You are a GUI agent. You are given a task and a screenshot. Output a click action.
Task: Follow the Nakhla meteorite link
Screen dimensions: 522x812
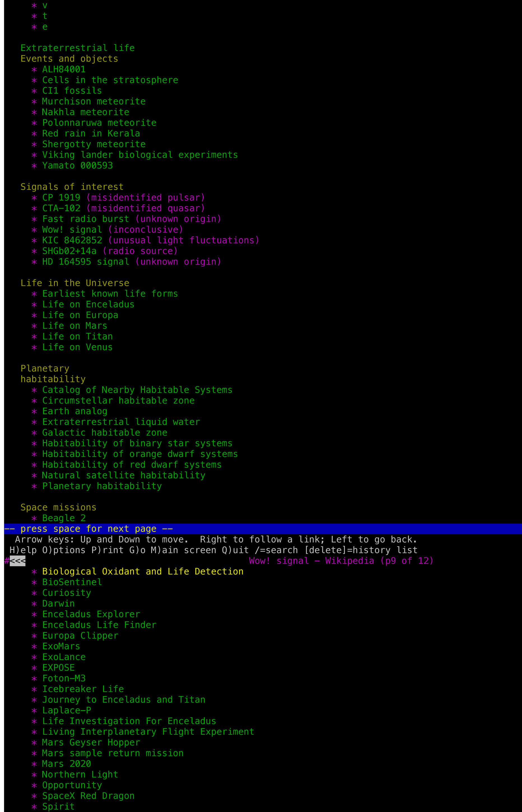(x=86, y=112)
